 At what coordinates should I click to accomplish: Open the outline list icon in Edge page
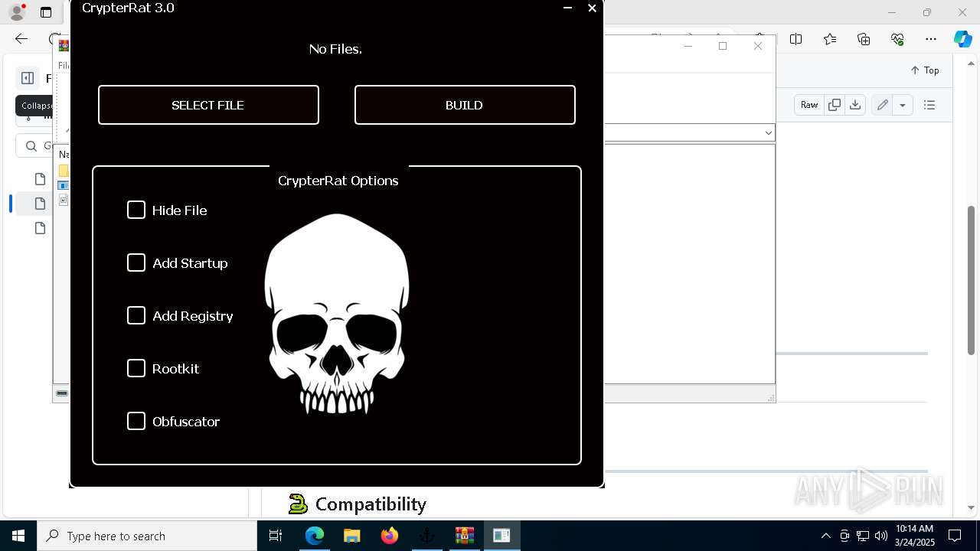pos(929,105)
